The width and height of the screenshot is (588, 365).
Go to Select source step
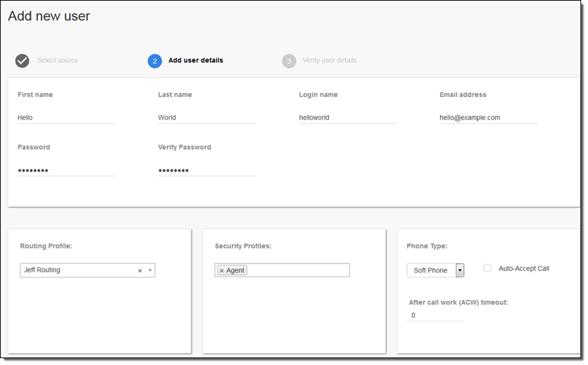click(x=57, y=61)
